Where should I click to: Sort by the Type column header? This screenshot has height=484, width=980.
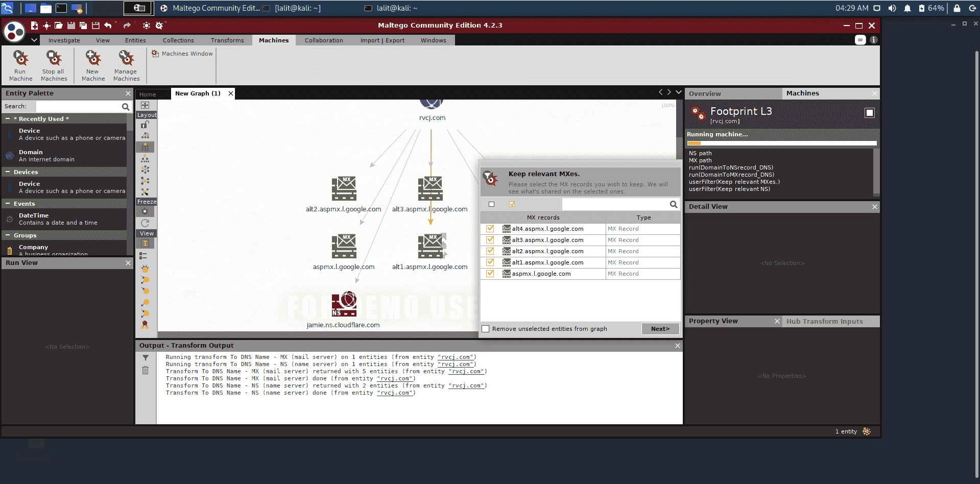(643, 217)
